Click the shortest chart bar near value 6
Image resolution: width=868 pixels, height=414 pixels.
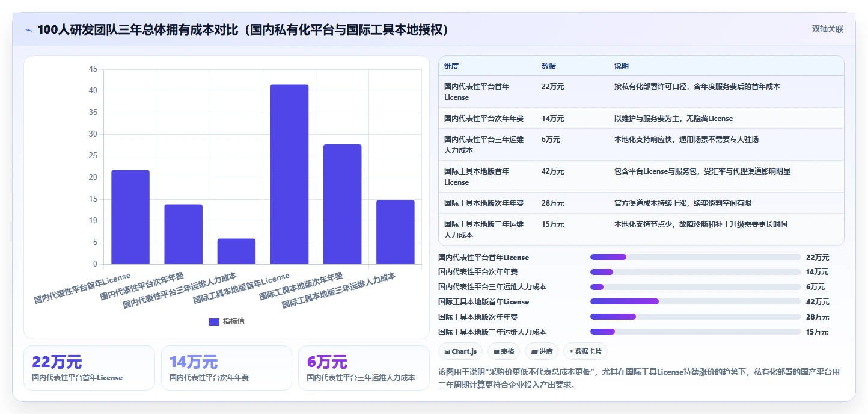pyautogui.click(x=236, y=252)
